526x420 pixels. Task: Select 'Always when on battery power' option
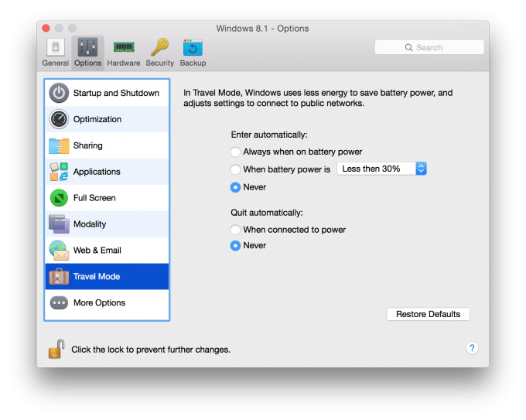pyautogui.click(x=235, y=152)
